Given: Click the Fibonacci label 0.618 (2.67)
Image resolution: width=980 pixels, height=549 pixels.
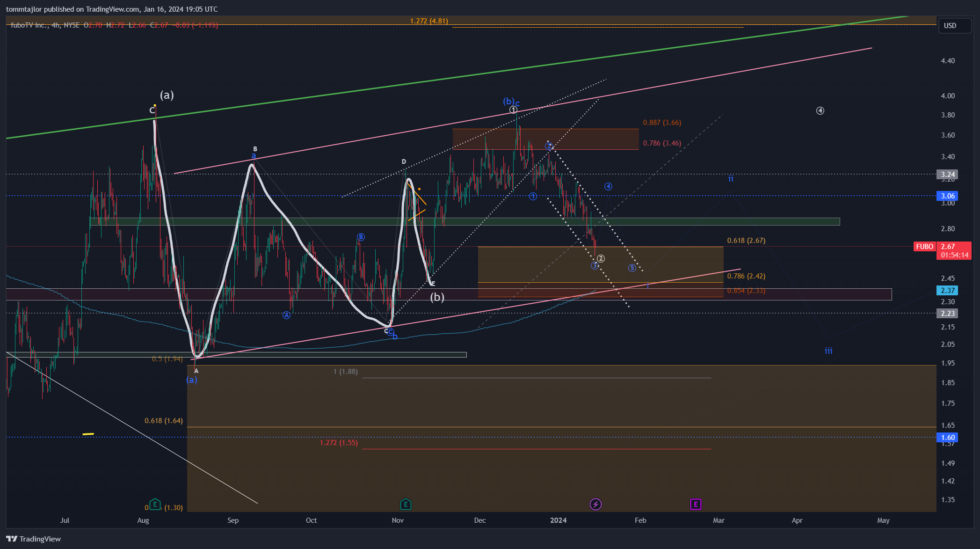Looking at the screenshot, I should click(x=746, y=241).
